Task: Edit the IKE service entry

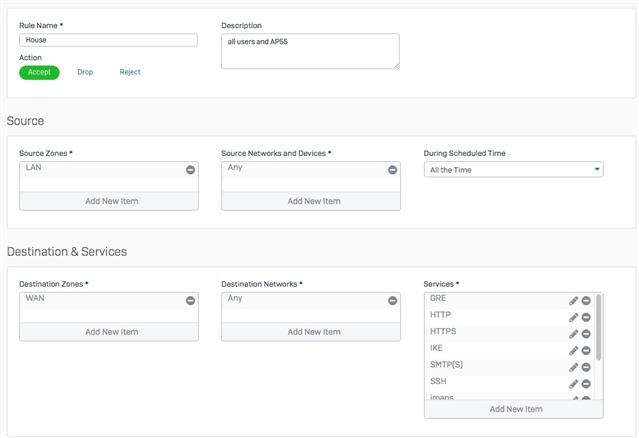Action: [573, 351]
